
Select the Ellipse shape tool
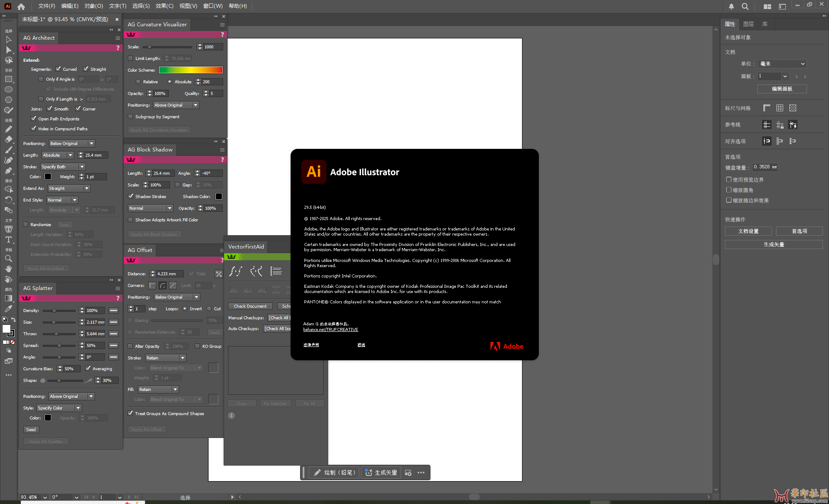click(x=8, y=89)
